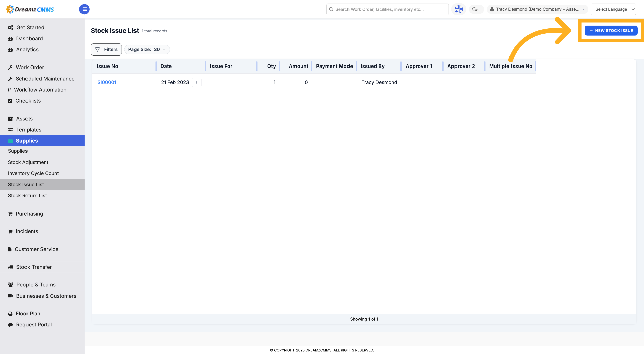Screen dimensions: 644x354
Task: Sort by the Date column header
Action: tap(166, 66)
